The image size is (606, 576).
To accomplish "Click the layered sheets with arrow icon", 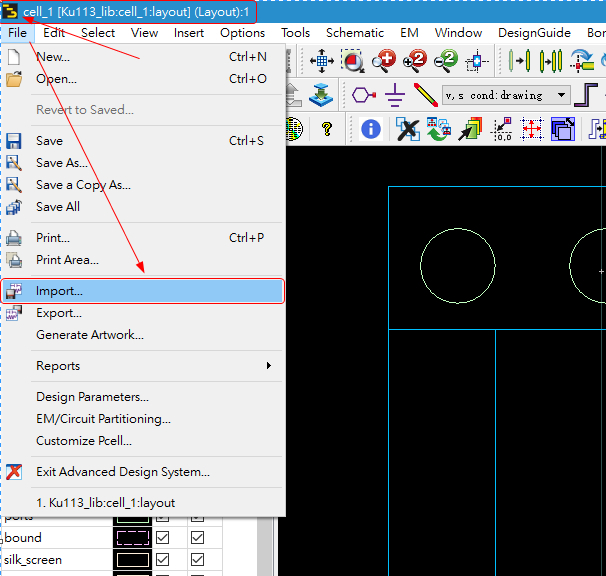I will coord(470,129).
